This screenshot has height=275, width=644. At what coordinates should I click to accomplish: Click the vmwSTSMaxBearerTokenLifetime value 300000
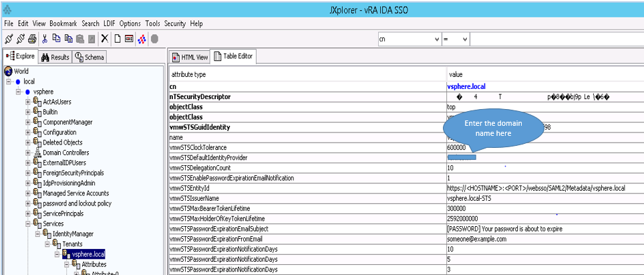pyautogui.click(x=456, y=208)
